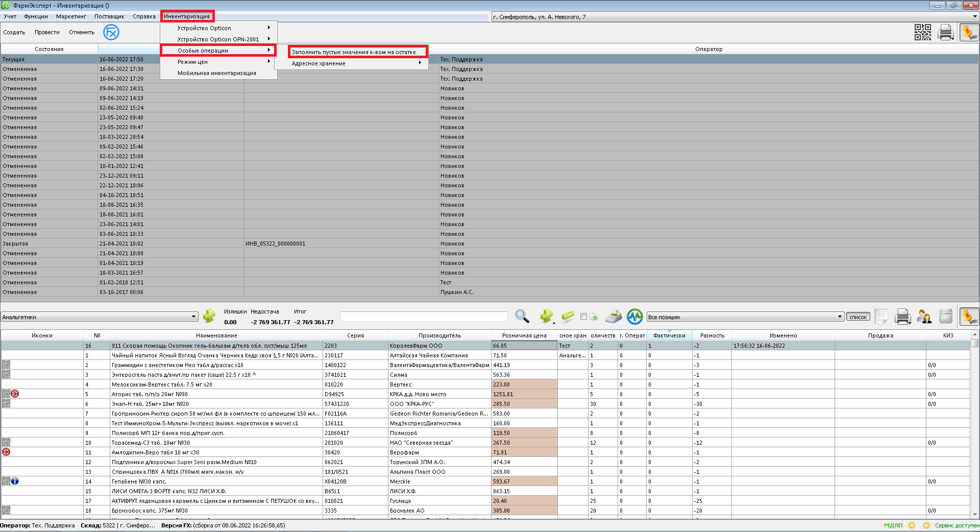The image size is (980, 532).
Task: Click the blue FX logo icon
Action: click(x=111, y=32)
